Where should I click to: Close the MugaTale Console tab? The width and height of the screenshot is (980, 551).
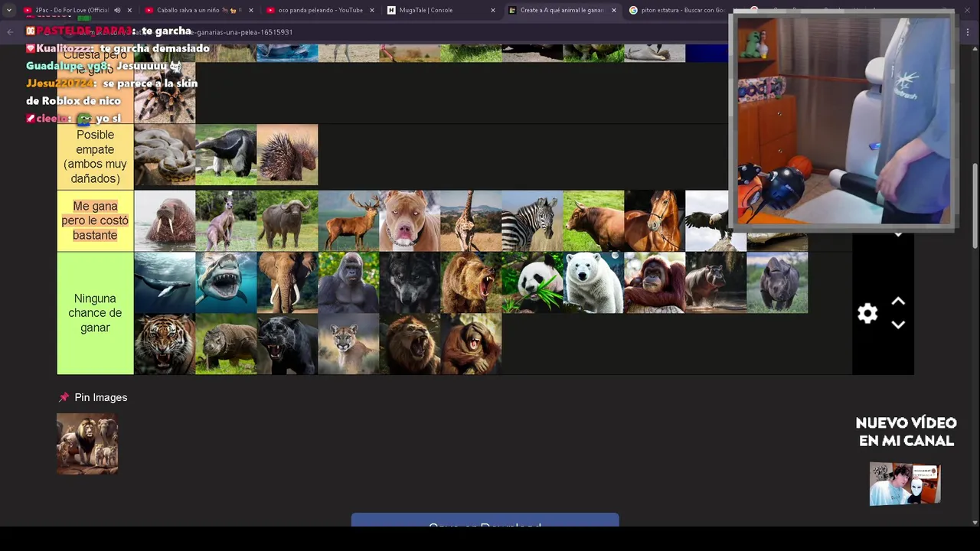coord(493,10)
